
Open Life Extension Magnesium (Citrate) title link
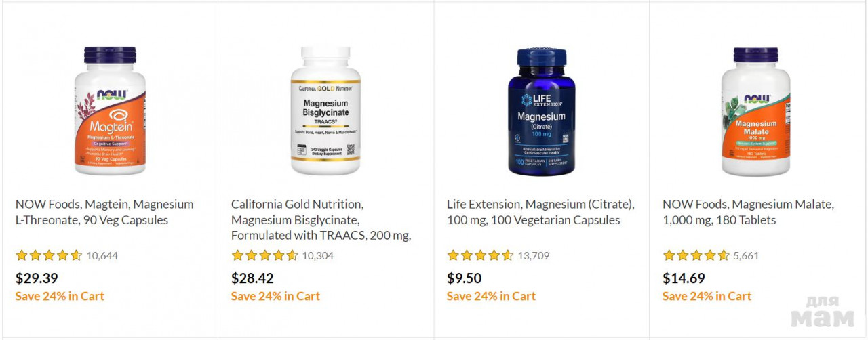[x=540, y=212]
